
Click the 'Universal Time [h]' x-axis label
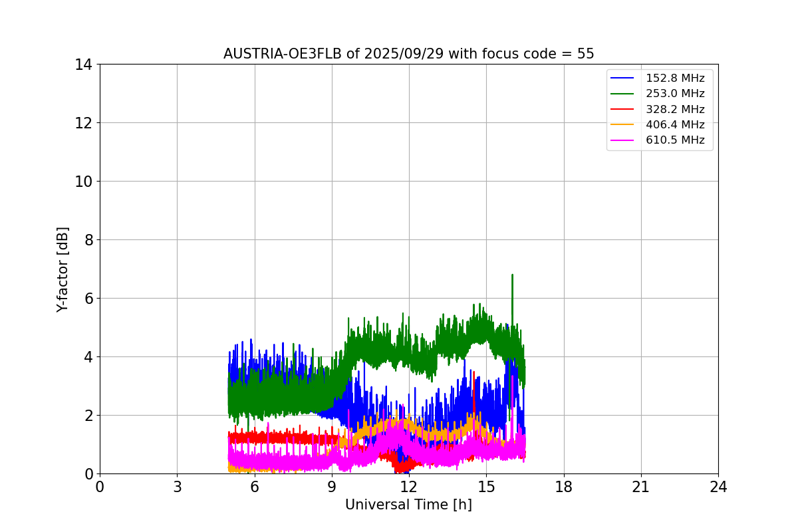pos(408,505)
